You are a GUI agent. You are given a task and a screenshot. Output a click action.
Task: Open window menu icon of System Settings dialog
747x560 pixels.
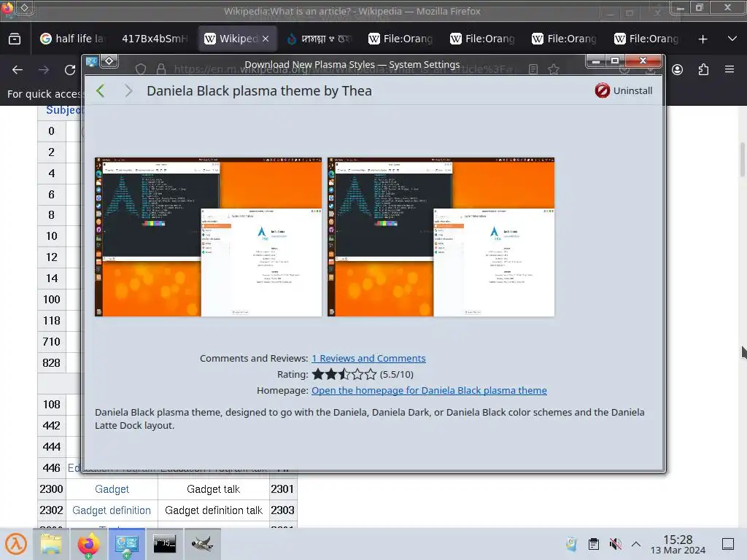tap(91, 61)
